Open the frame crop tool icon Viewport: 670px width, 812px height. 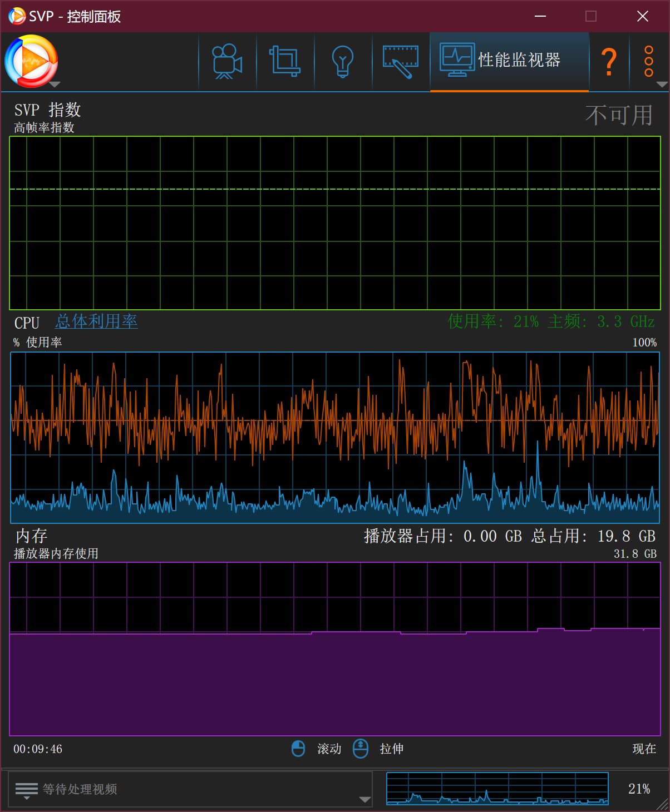tap(285, 61)
